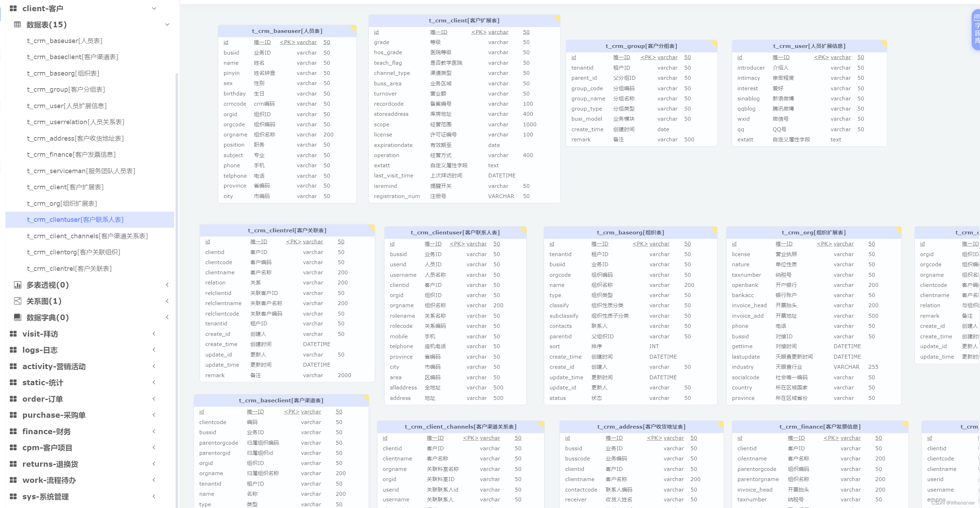Click the t_crm_user[人员扩展信息] diagram header

pos(809,46)
